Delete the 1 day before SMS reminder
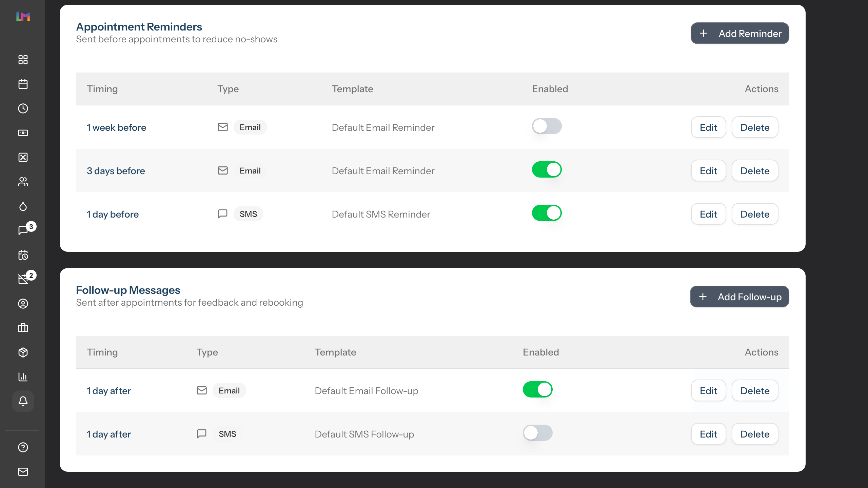This screenshot has width=868, height=488. (x=755, y=214)
